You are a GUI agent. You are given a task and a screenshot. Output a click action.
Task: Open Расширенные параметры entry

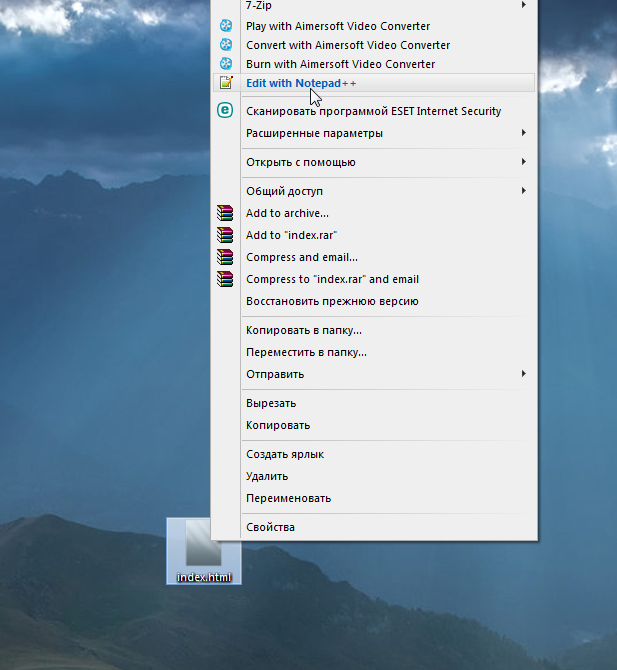[374, 133]
